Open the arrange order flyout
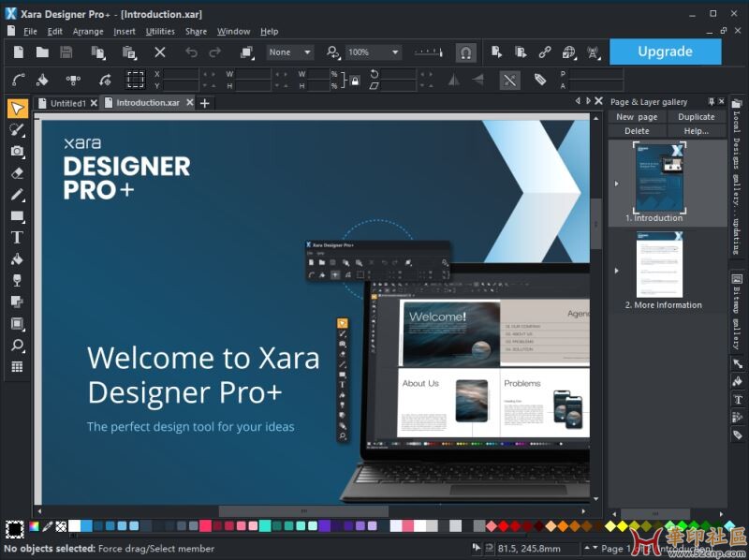749x560 pixels. 247,52
